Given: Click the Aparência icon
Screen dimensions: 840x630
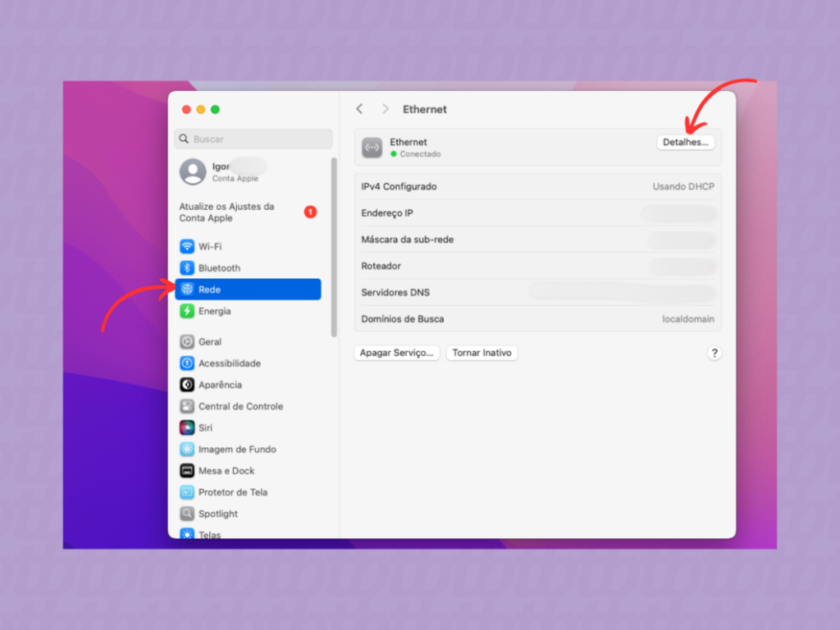Looking at the screenshot, I should (x=187, y=385).
